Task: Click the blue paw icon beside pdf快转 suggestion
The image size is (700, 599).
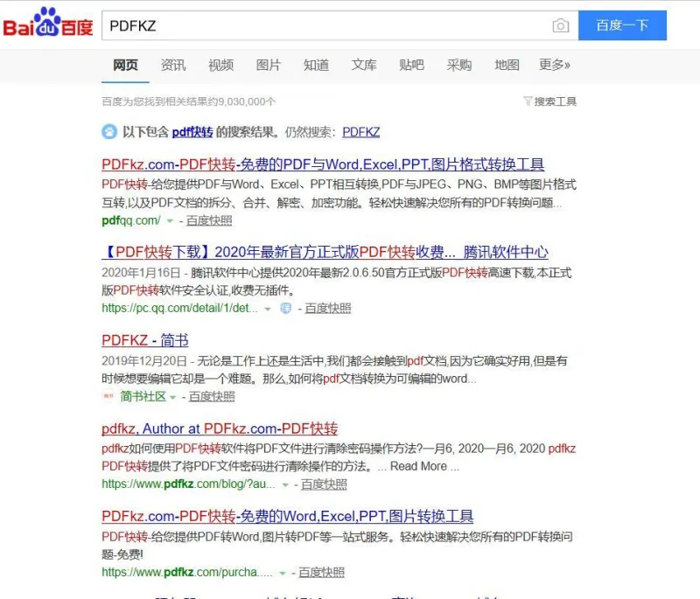Action: coord(109,132)
